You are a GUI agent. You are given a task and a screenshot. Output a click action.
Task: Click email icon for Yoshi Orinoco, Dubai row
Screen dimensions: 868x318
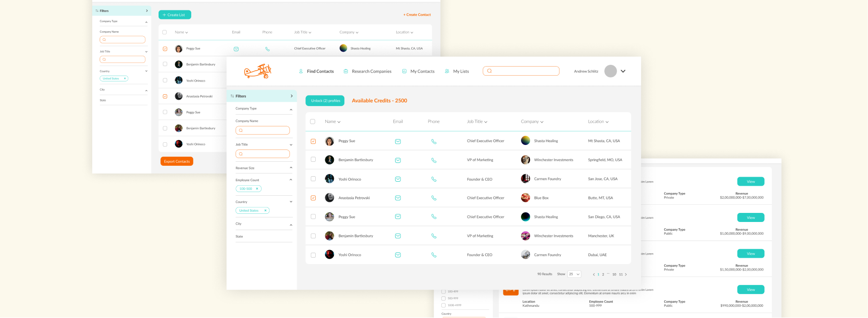pos(398,255)
